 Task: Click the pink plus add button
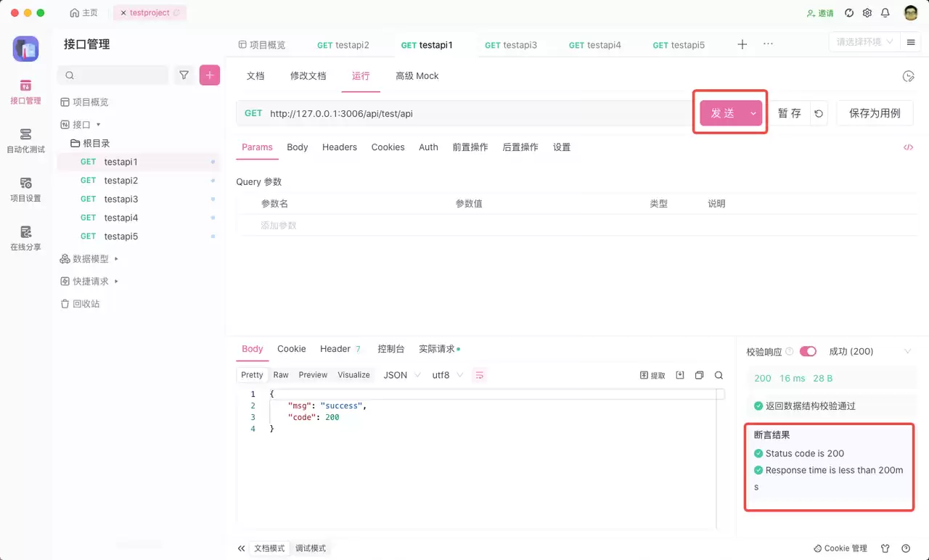210,75
